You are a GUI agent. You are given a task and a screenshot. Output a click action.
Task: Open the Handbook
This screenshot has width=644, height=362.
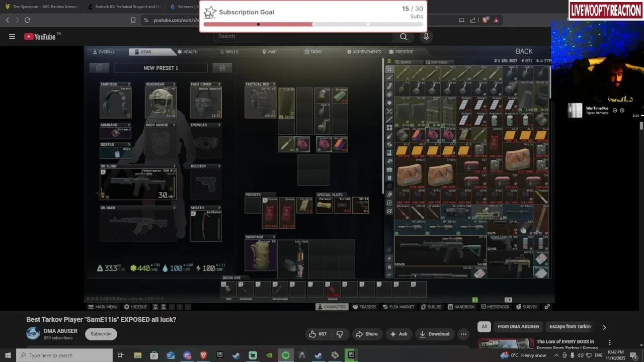tap(461, 307)
